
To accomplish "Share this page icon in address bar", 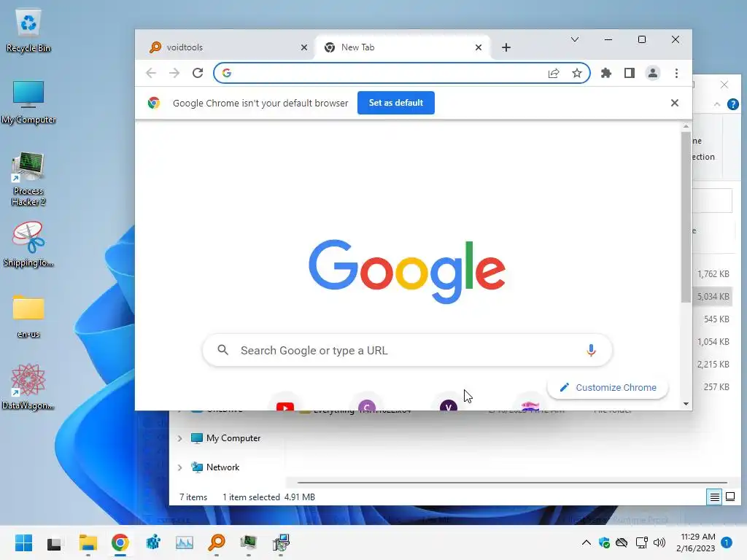I will 554,73.
